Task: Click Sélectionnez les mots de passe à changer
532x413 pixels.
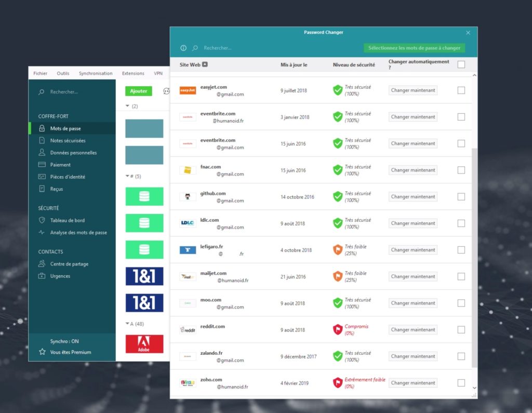Action: [414, 48]
